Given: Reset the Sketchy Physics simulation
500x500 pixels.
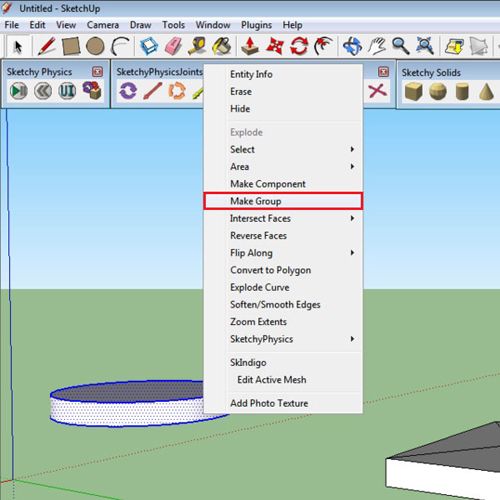Looking at the screenshot, I should coord(43,91).
